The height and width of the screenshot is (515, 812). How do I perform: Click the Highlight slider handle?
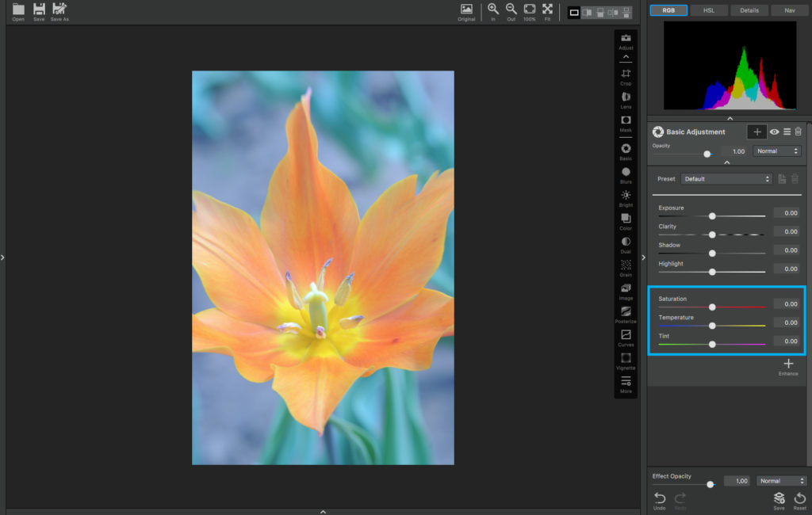click(x=712, y=272)
